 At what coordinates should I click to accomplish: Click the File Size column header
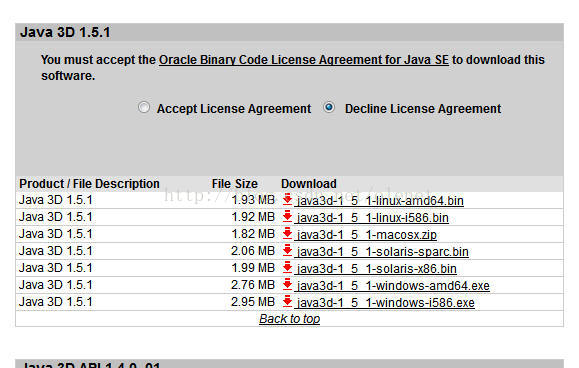point(234,183)
